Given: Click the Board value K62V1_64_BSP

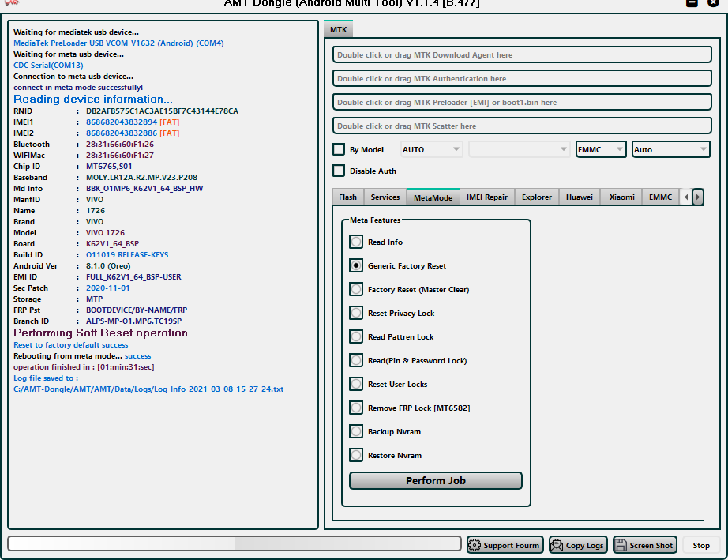Looking at the screenshot, I should pyautogui.click(x=112, y=244).
